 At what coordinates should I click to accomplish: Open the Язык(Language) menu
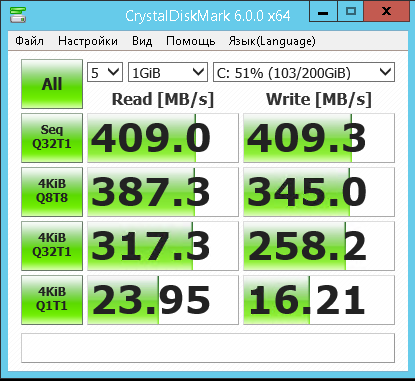[x=272, y=41]
